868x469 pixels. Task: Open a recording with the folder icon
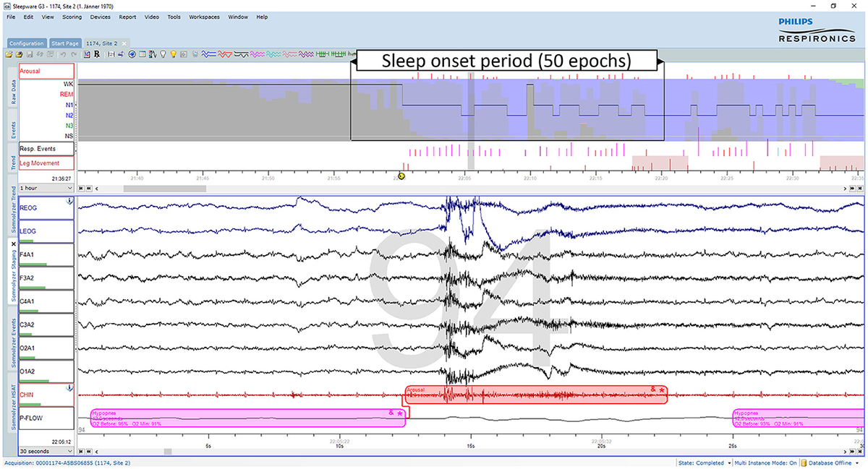(x=10, y=54)
